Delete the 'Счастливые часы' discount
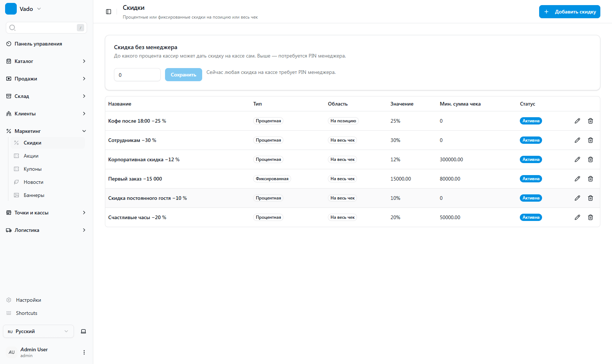 pos(591,217)
